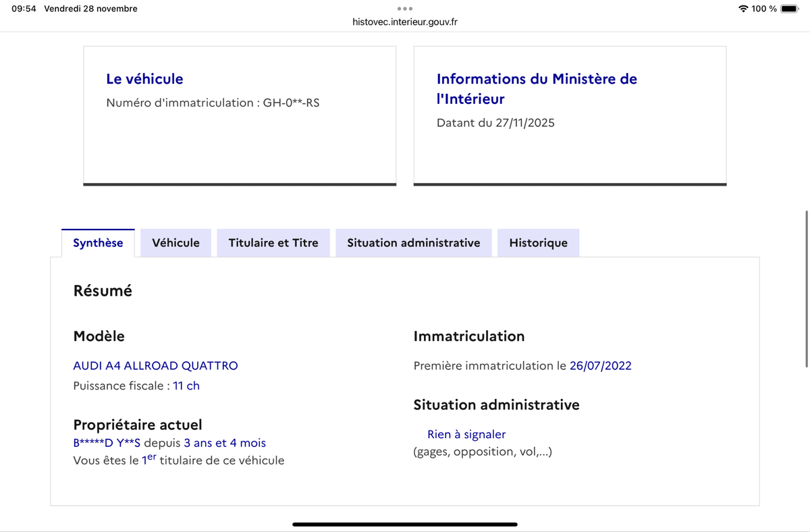Click the B*****D Y**S owner name

(x=107, y=444)
